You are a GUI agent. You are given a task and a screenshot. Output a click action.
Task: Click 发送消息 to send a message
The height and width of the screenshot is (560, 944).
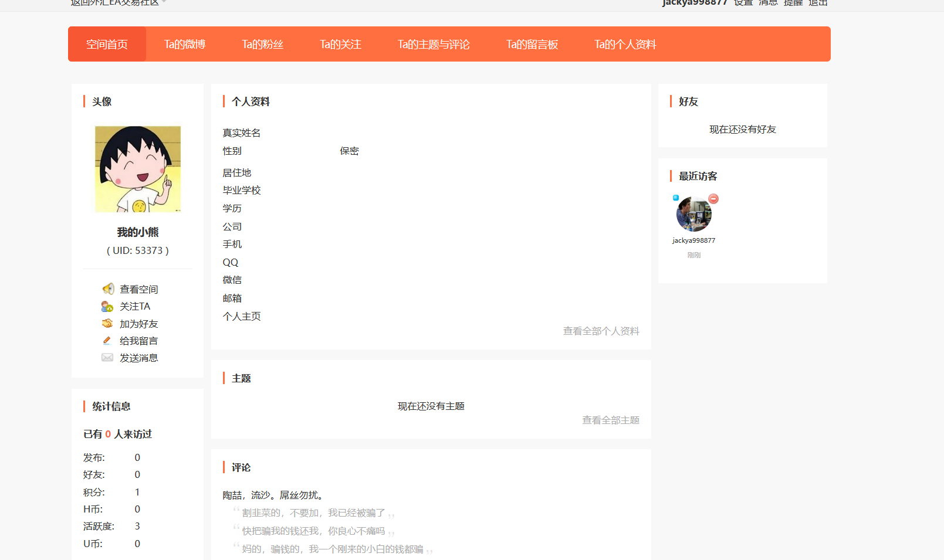point(139,358)
